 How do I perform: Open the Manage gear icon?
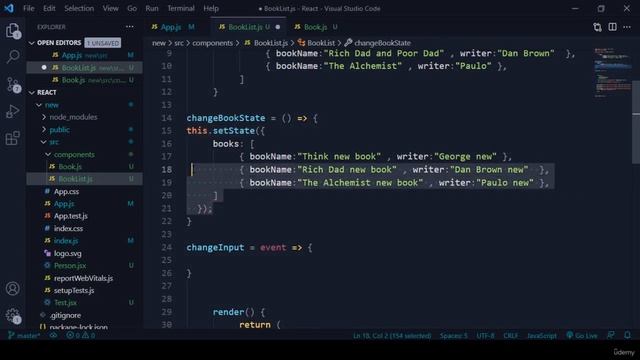[x=13, y=316]
